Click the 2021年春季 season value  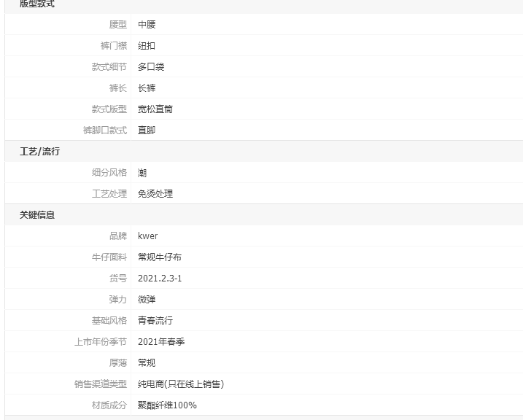click(x=161, y=342)
